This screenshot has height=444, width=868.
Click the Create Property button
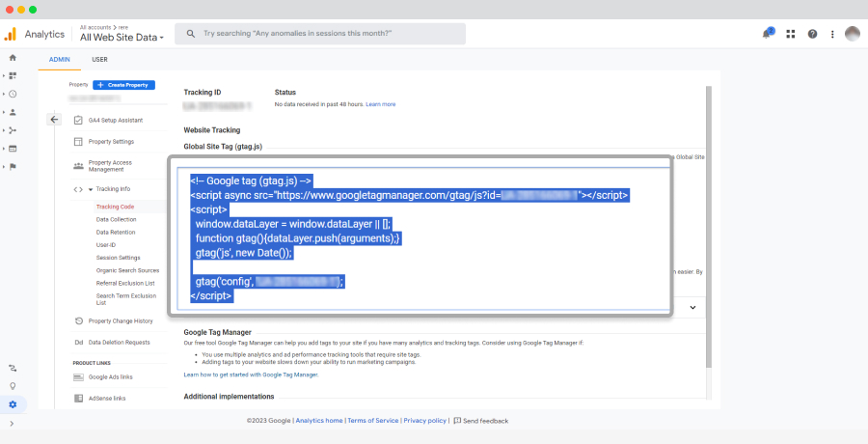124,85
